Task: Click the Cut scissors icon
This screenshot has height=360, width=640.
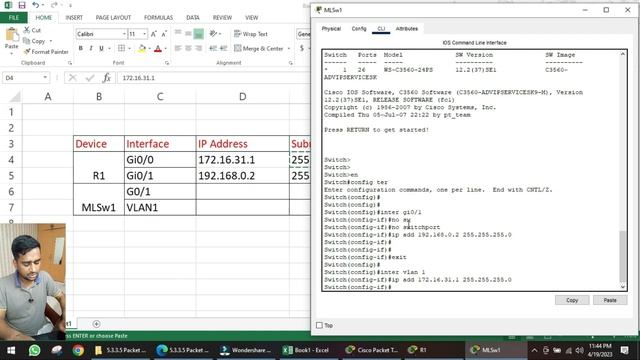Action: pyautogui.click(x=27, y=30)
